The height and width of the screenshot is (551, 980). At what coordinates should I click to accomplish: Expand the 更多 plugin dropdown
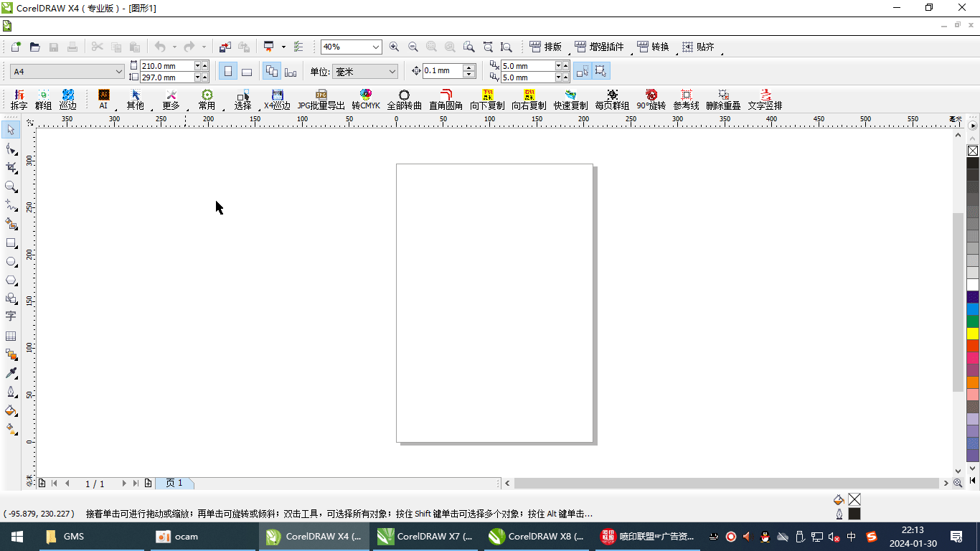(x=189, y=109)
